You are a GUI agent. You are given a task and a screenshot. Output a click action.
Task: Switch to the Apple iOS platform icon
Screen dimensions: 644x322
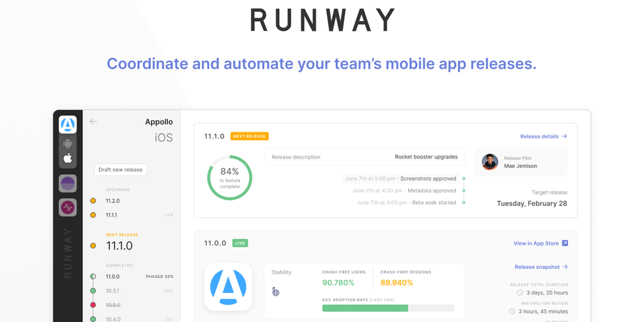click(x=68, y=158)
